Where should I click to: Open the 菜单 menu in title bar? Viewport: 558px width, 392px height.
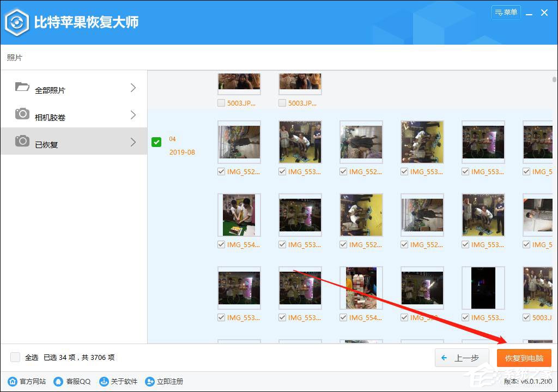506,12
